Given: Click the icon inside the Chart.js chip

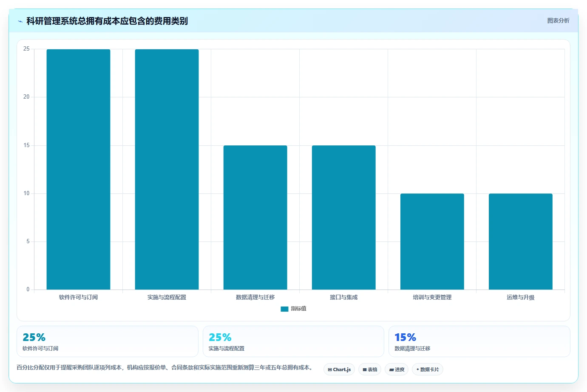Looking at the screenshot, I should (x=330, y=370).
